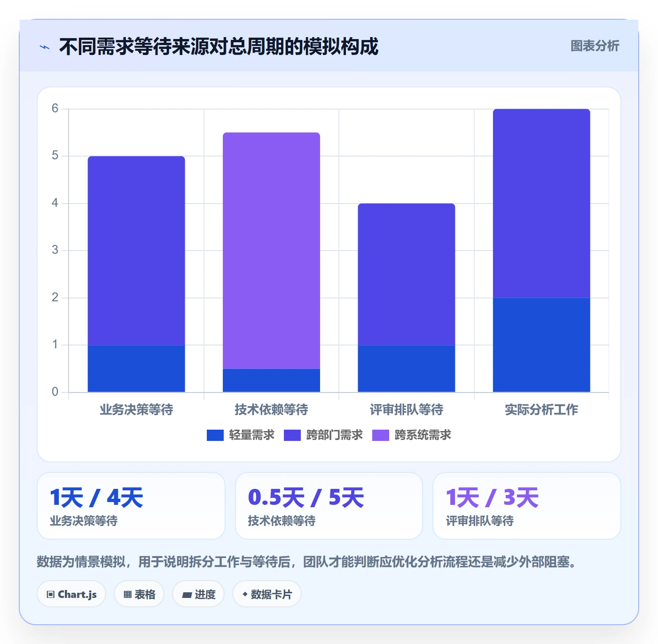658x644 pixels.
Task: Click the purple 跨部门需求 segment of 业务决策等待 bar
Action: click(x=136, y=251)
